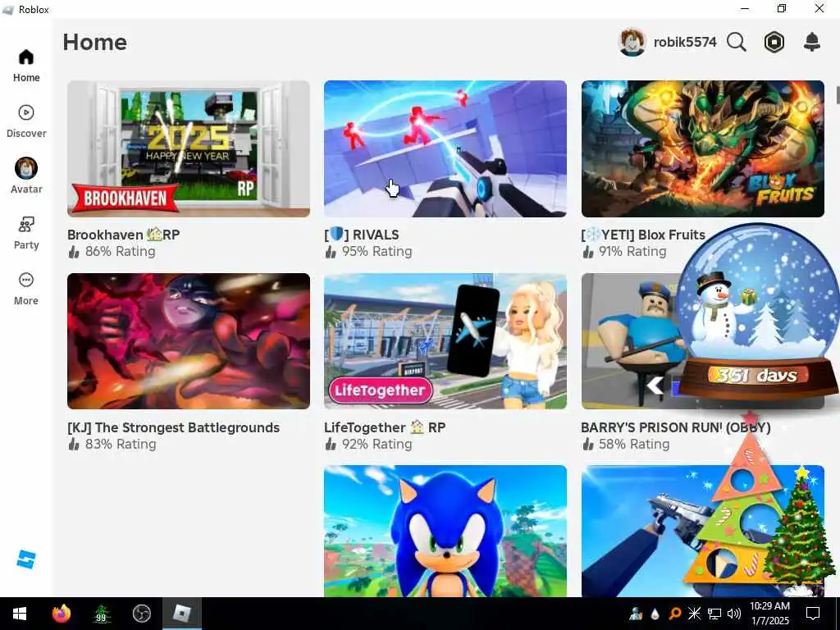The height and width of the screenshot is (630, 840).
Task: Click the [YETI] Blox Fruits title
Action: [643, 235]
